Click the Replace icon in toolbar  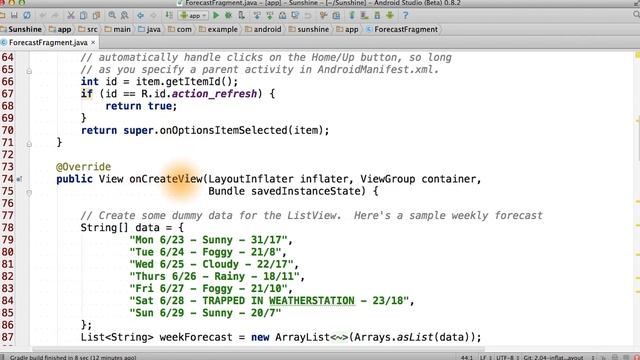[124, 16]
